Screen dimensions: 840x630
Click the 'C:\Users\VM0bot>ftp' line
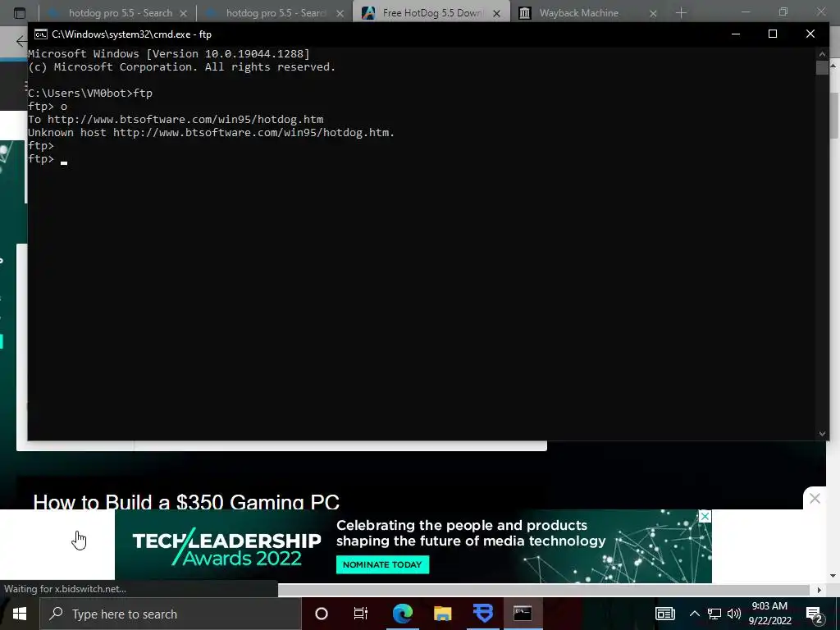90,94
